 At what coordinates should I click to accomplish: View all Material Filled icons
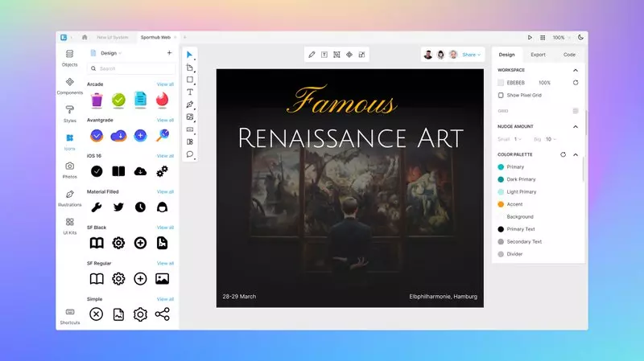coord(165,191)
